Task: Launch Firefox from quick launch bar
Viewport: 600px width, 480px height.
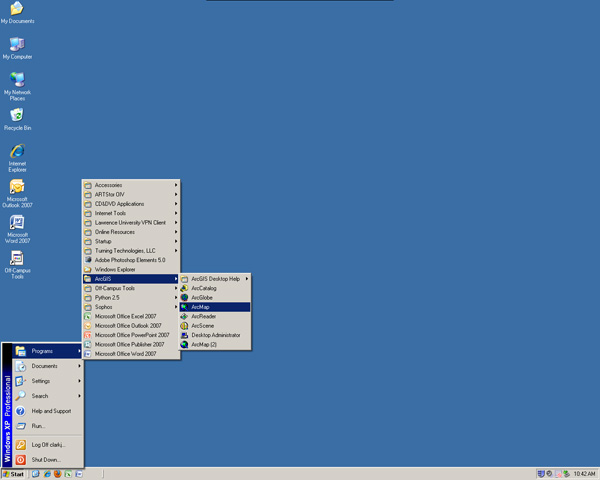Action: point(57,474)
